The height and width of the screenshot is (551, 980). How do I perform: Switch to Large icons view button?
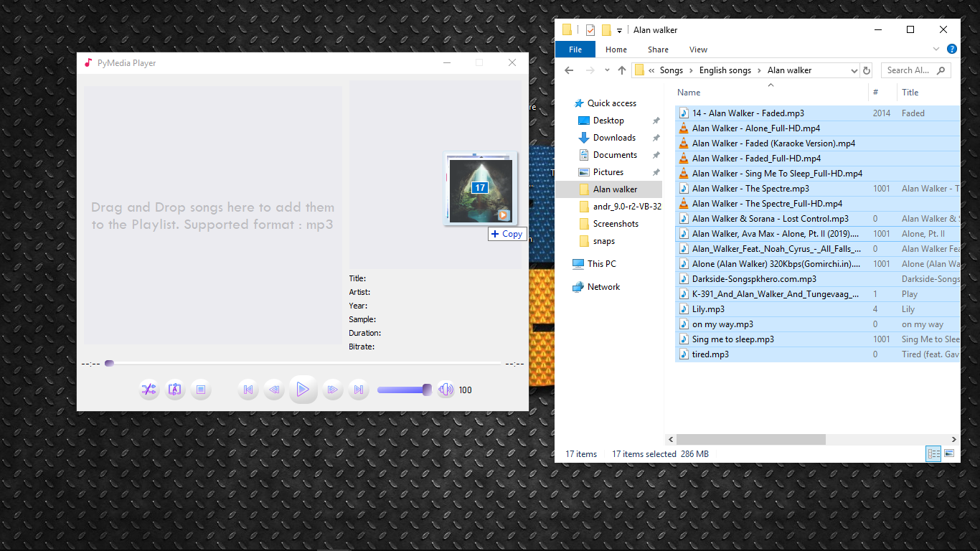949,453
